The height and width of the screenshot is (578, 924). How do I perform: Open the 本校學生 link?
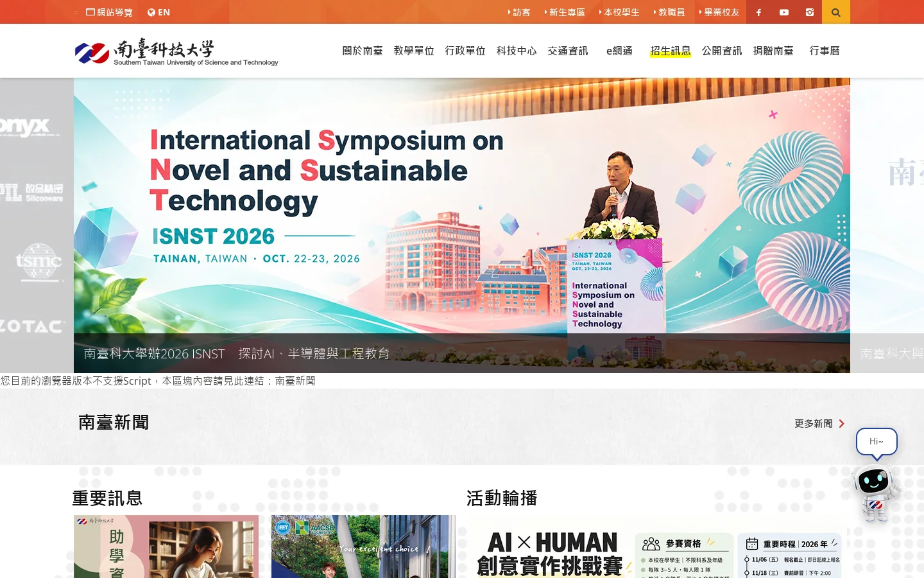[619, 12]
